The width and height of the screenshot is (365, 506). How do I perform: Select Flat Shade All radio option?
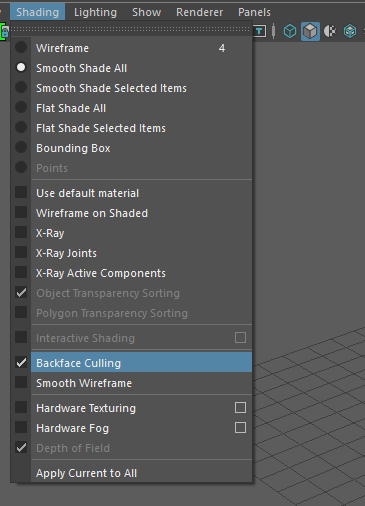[132, 108]
